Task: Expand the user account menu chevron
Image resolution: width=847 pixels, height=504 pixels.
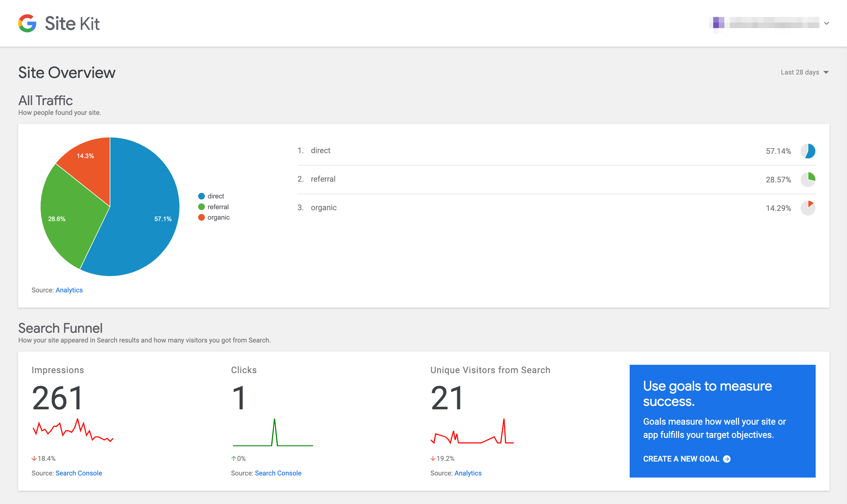Action: (x=826, y=23)
